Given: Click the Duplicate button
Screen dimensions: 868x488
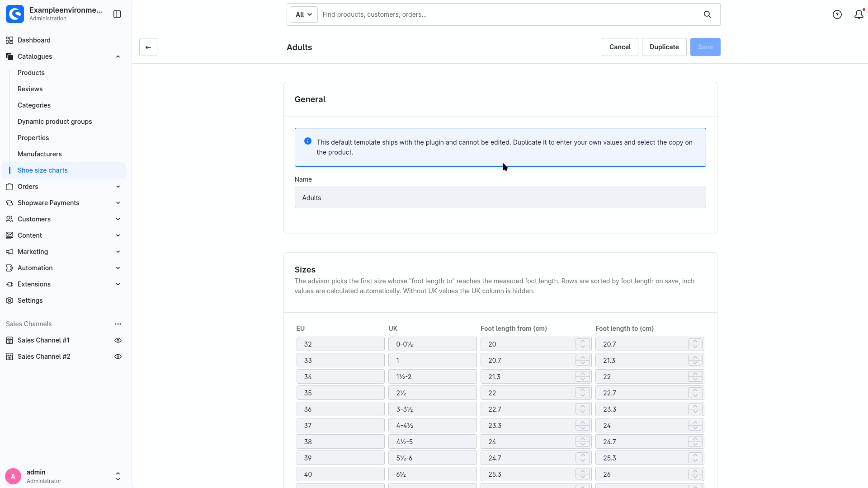Looking at the screenshot, I should click(x=664, y=47).
